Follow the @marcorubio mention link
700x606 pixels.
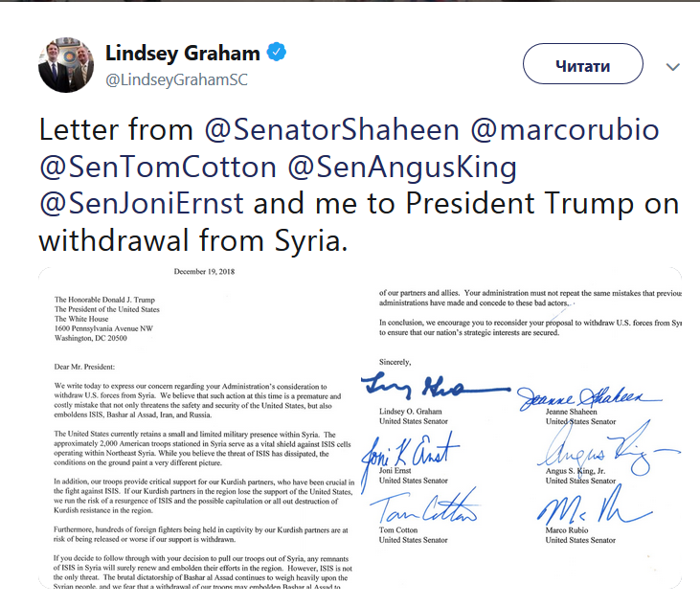pos(553,129)
